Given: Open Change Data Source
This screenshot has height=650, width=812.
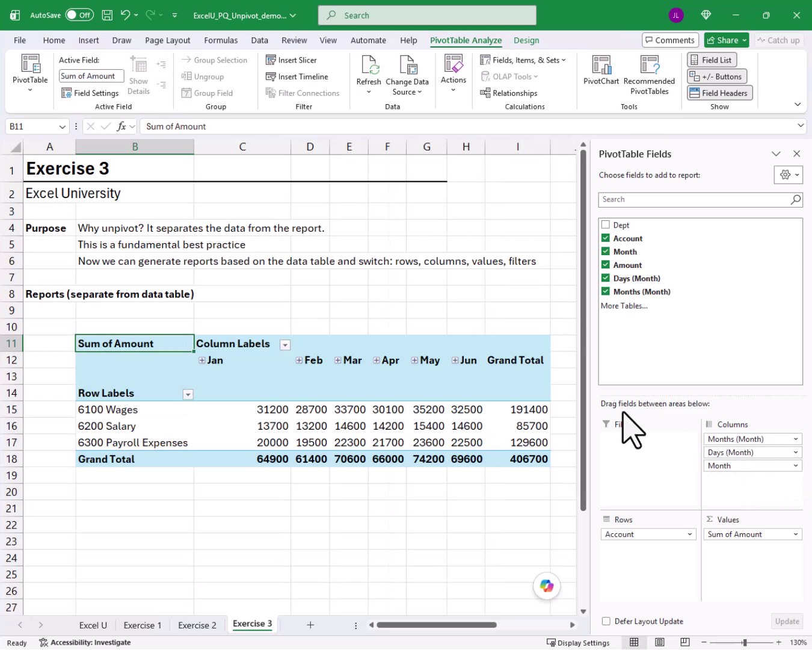Looking at the screenshot, I should [407, 74].
